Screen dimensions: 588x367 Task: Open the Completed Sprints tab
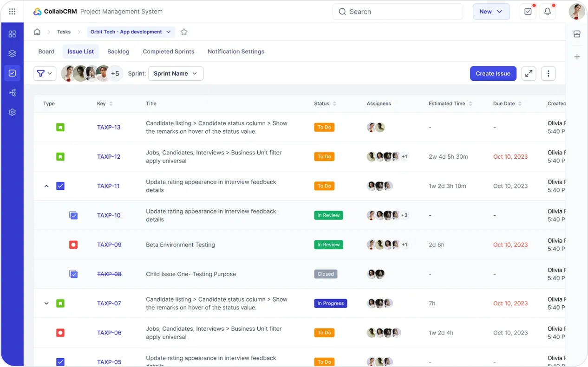[x=169, y=52]
